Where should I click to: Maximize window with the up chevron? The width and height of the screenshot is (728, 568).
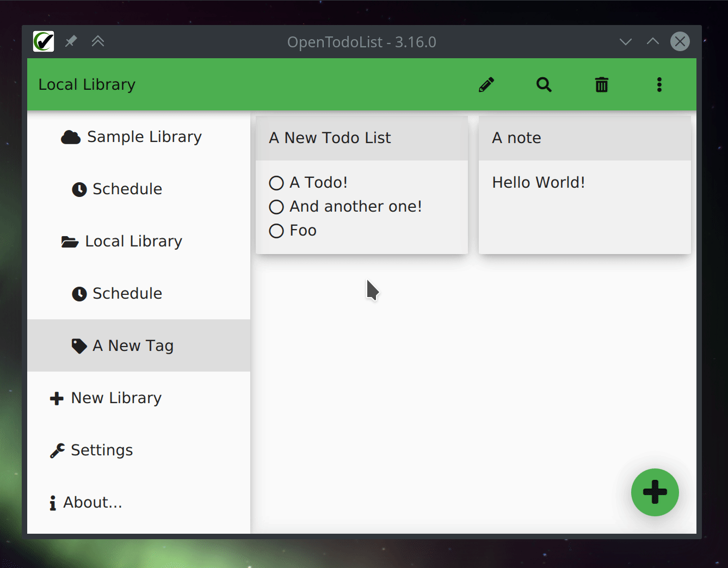pos(653,41)
